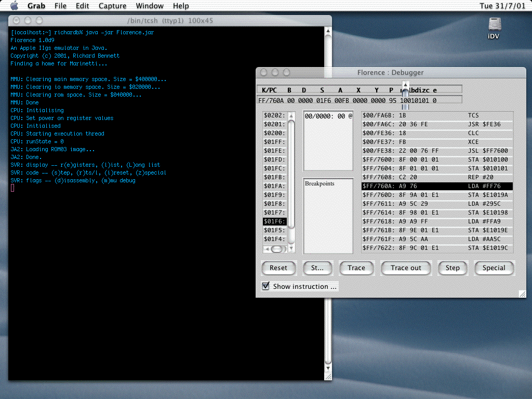The image size is (532, 399).
Task: Check the menu bar date Tue 31/7/01
Action: click(502, 6)
